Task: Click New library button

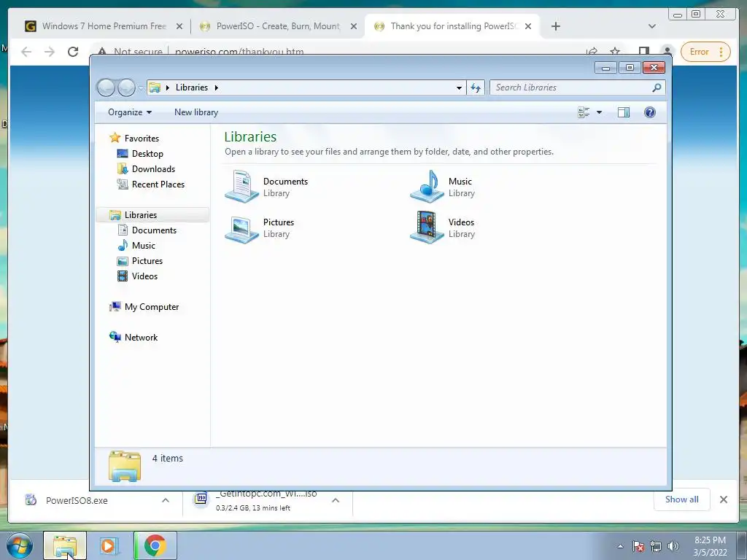Action: tap(196, 112)
